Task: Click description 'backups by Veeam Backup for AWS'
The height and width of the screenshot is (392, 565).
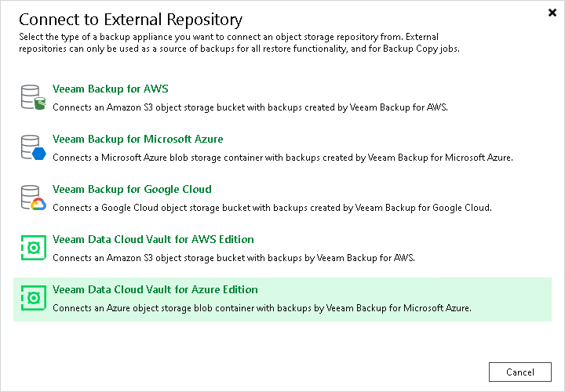Action: [x=234, y=258]
